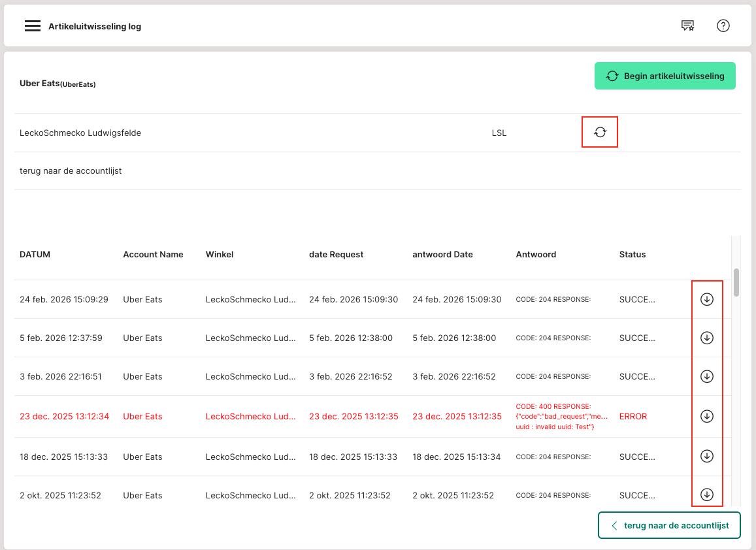Download log from 24 feb. 2026 15:09:29
This screenshot has height=550, width=756.
(x=706, y=299)
